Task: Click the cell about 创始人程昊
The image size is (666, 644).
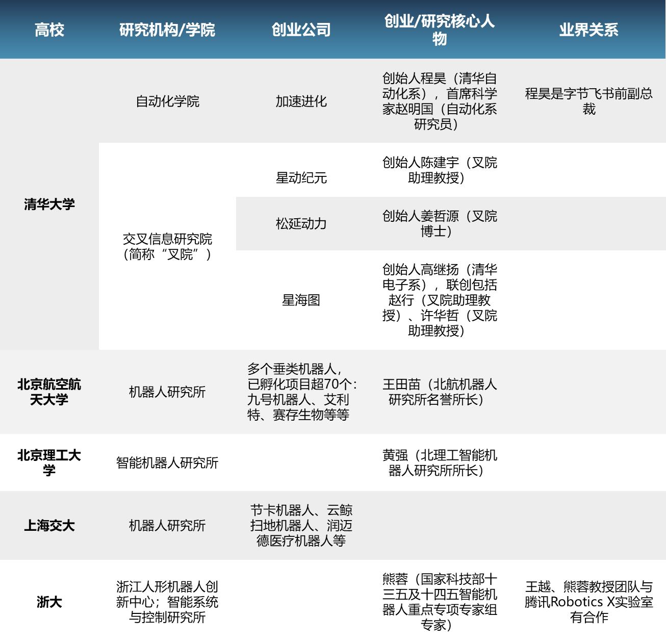Action: [440, 101]
